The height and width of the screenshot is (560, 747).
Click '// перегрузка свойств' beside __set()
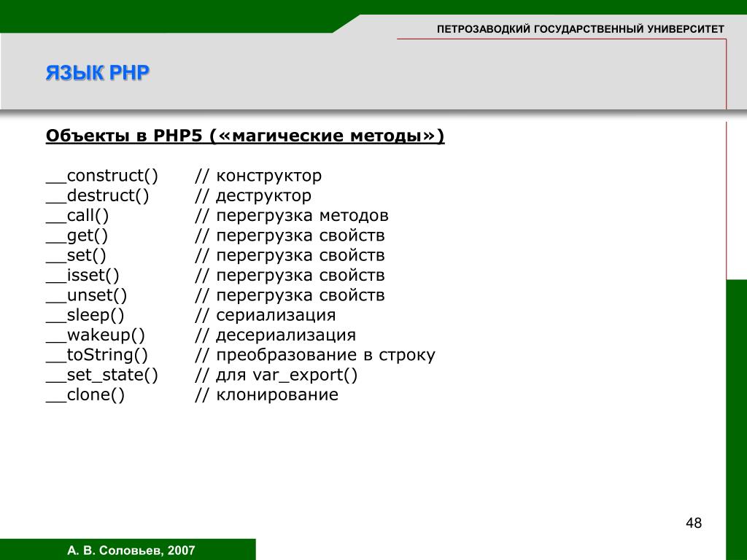coord(290,256)
